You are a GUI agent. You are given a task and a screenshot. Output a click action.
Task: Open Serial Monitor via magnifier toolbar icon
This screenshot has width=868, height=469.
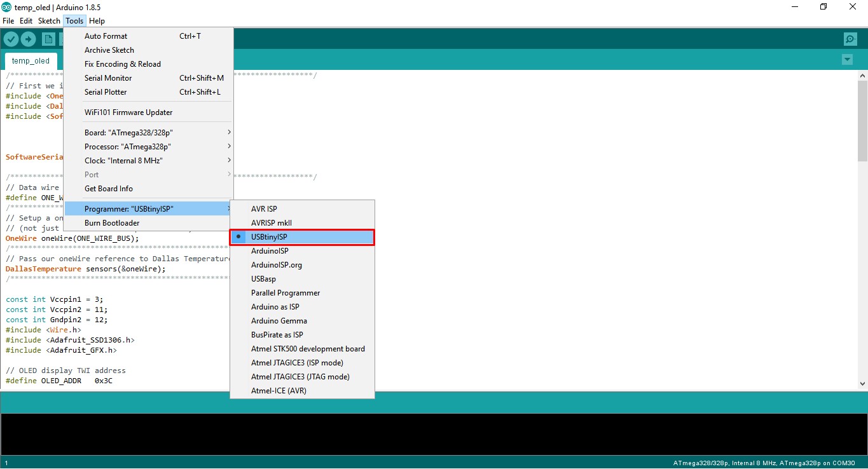coord(850,39)
